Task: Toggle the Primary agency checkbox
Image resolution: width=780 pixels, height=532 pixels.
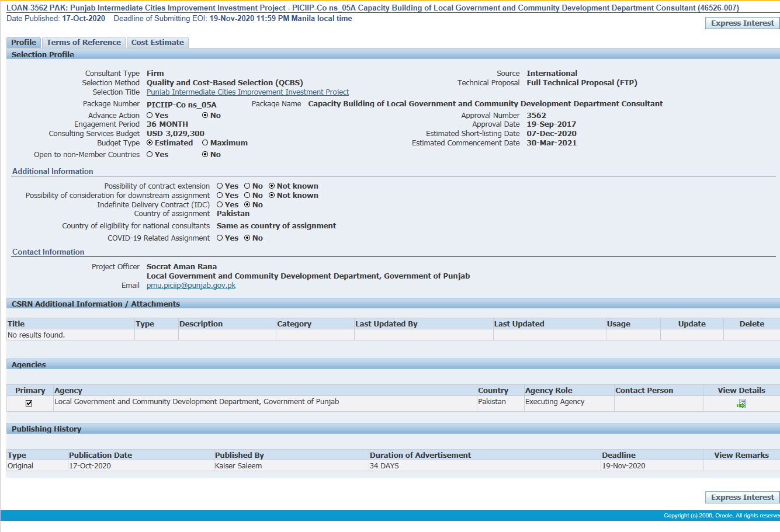Action: point(29,404)
